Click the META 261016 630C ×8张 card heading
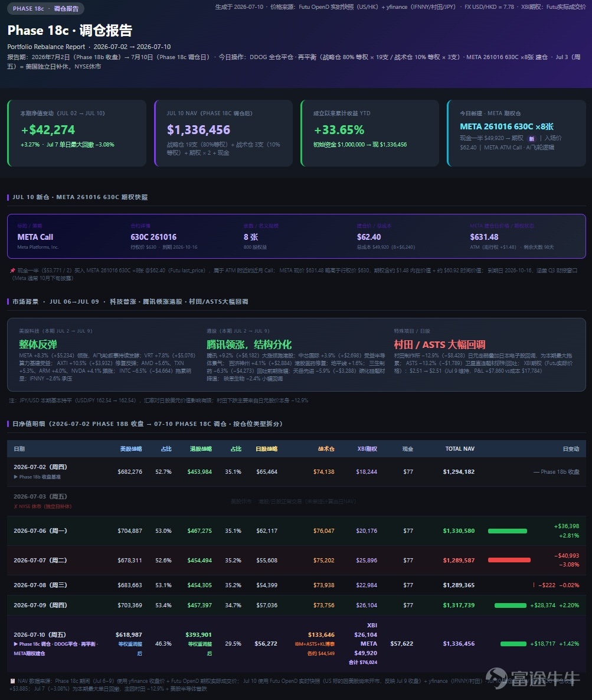592x700 pixels. 507,127
